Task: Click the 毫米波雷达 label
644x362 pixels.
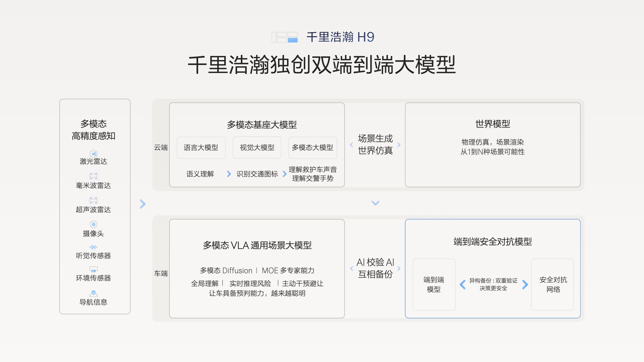Action: coord(93,185)
